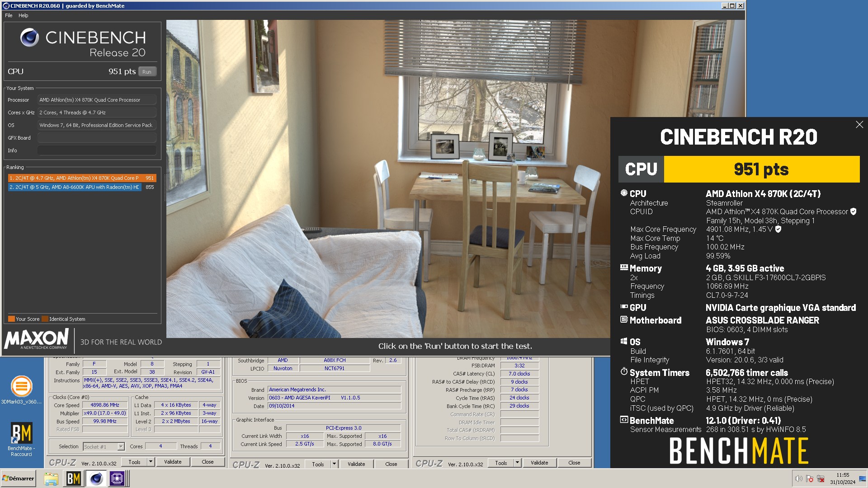Click the orange Your Score legend swatch
This screenshot has width=868, height=488.
point(12,319)
